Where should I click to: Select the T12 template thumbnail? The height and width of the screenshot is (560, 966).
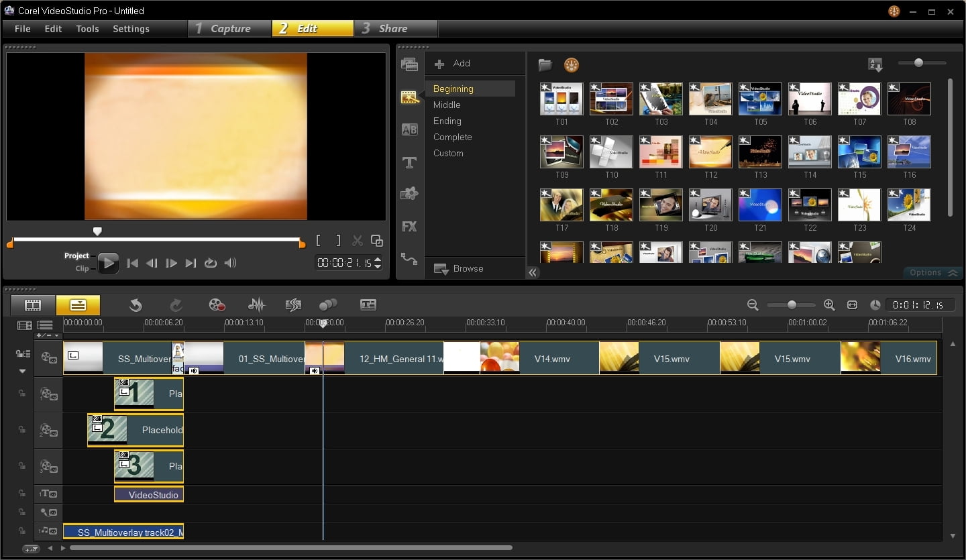[x=710, y=153]
